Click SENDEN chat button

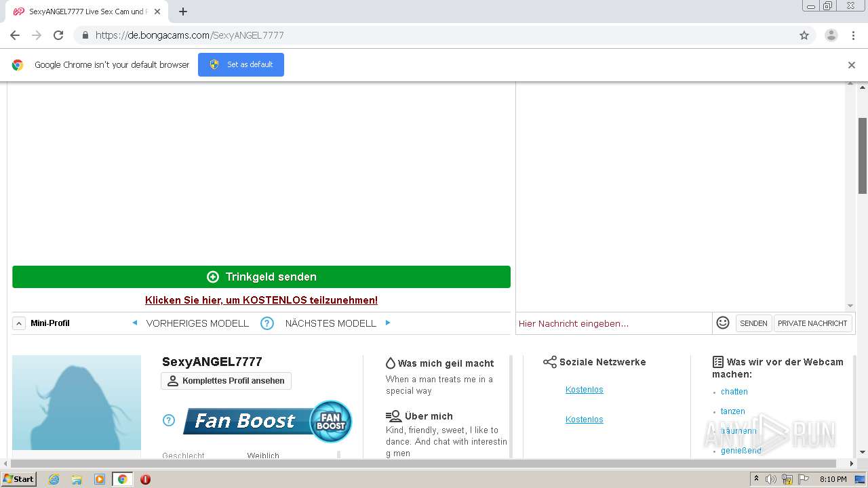pyautogui.click(x=753, y=323)
